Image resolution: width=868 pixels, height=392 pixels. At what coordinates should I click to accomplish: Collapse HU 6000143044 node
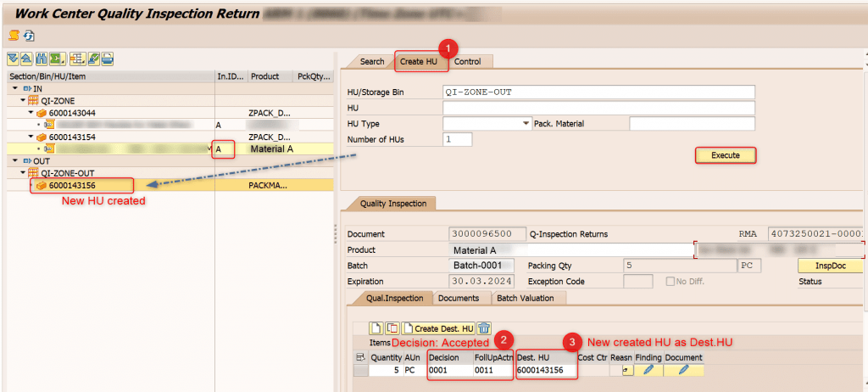click(31, 113)
